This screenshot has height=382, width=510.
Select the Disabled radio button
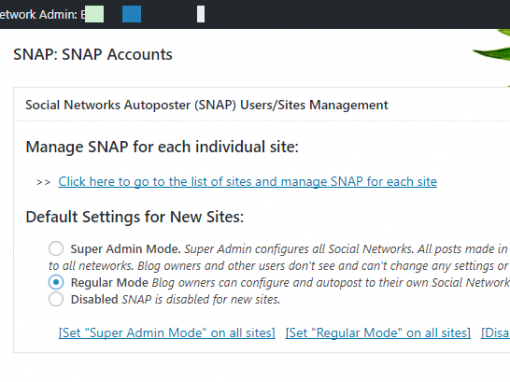pyautogui.click(x=56, y=299)
